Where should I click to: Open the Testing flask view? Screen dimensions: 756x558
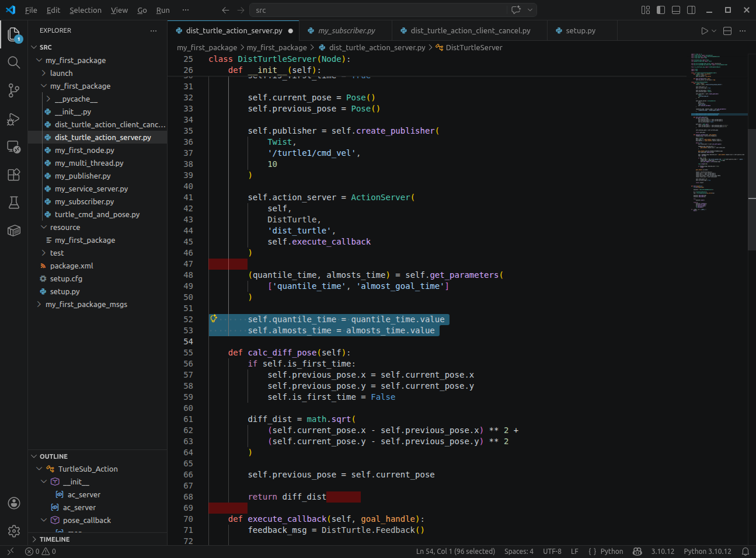point(14,203)
